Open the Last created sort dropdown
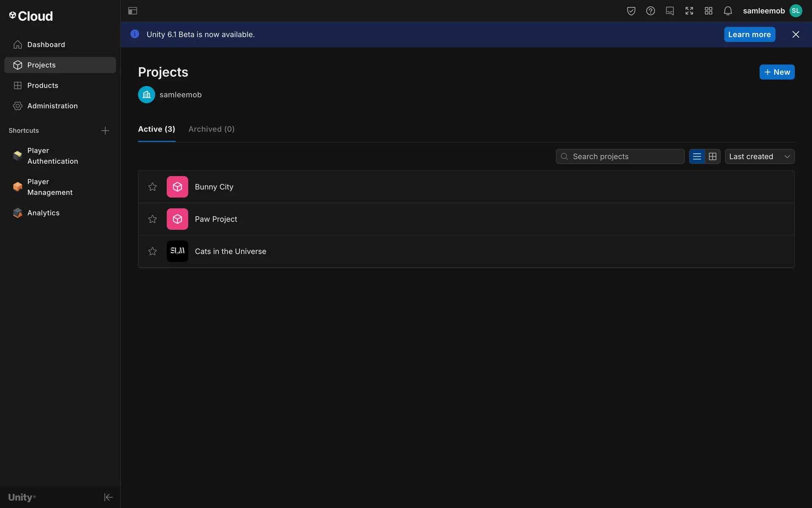 pyautogui.click(x=759, y=157)
